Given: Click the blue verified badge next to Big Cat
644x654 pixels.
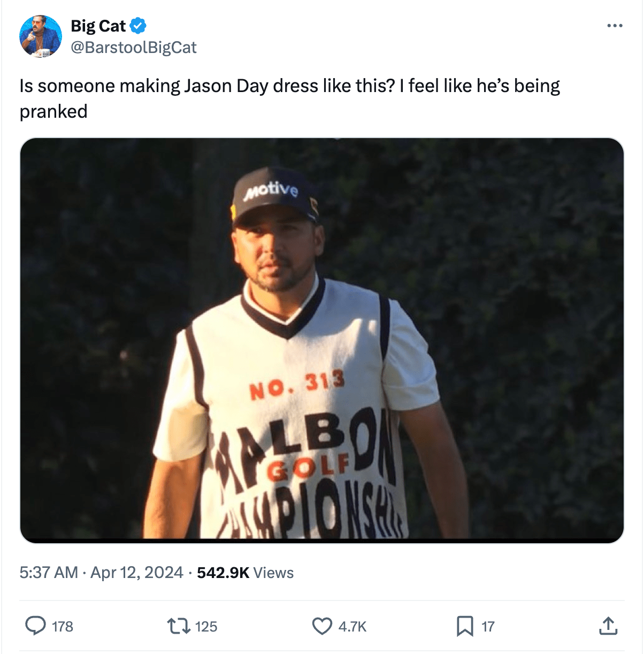Looking at the screenshot, I should 139,25.
